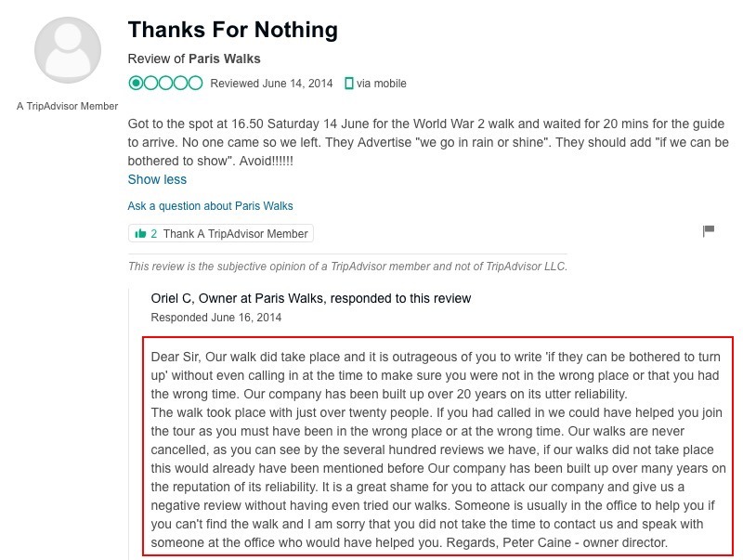Image resolution: width=743 pixels, height=560 pixels.
Task: Click the "via mobile" label
Action: pyautogui.click(x=382, y=84)
